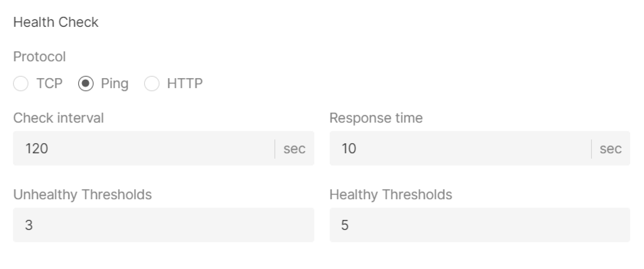Click the TCP label text
This screenshot has height=269, width=644.
49,84
